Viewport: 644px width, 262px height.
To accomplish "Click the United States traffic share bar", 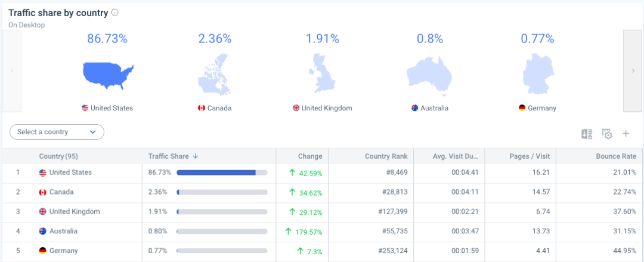I will click(x=222, y=172).
